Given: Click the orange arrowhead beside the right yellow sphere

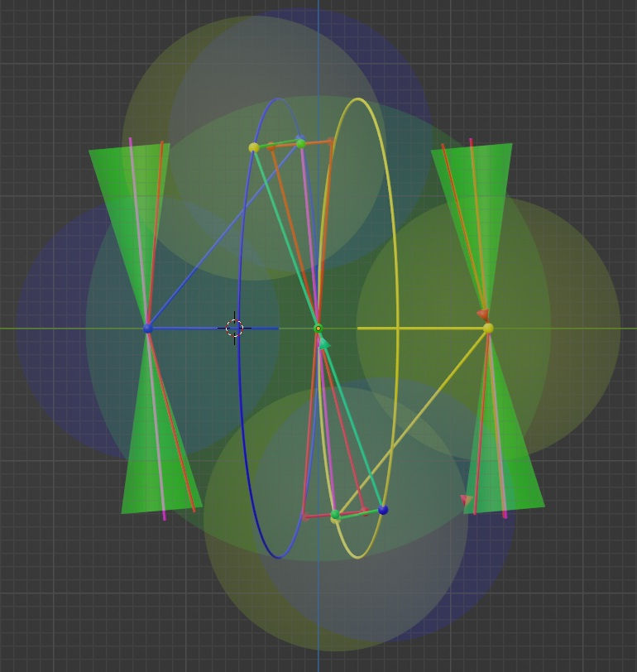Looking at the screenshot, I should pyautogui.click(x=483, y=314).
